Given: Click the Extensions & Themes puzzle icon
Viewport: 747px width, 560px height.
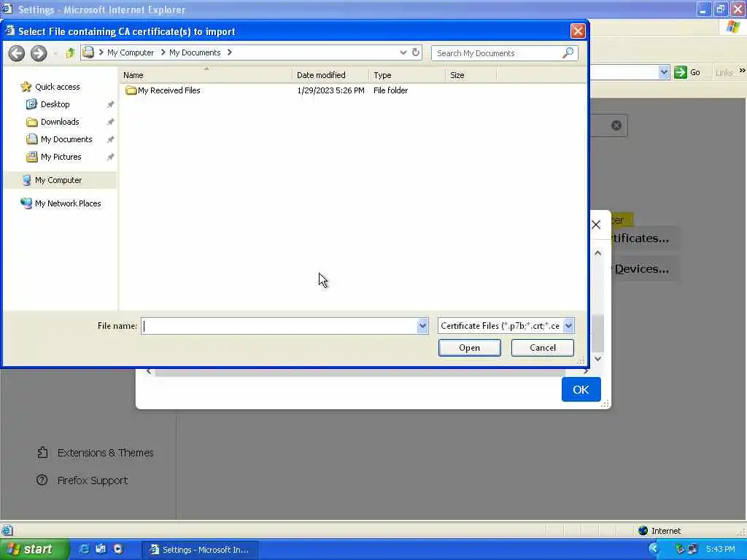Looking at the screenshot, I should coord(42,452).
